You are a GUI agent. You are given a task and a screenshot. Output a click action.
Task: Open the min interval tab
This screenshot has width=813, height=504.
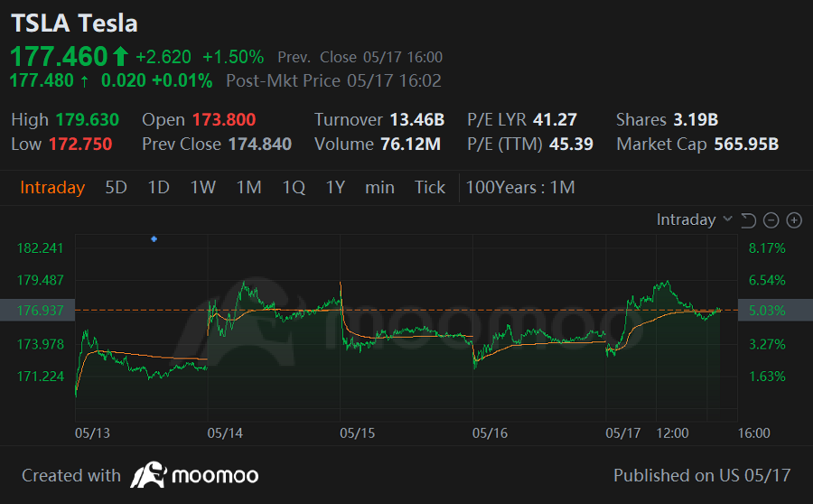click(379, 187)
